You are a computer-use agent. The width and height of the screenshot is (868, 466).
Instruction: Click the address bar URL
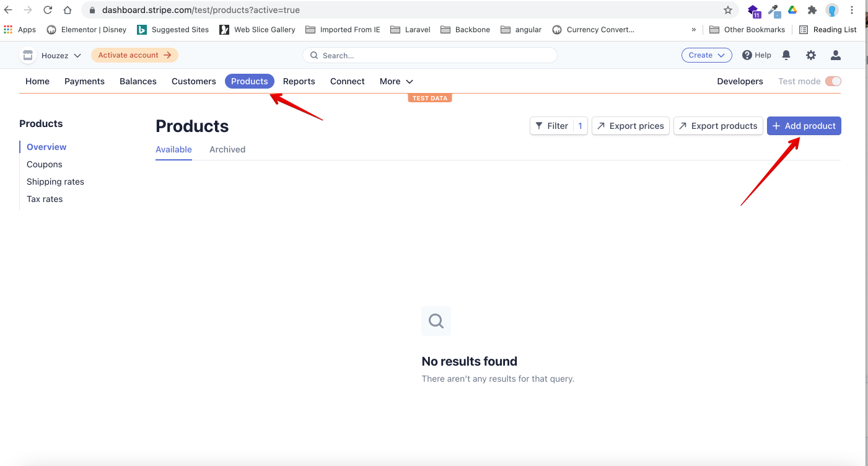201,10
